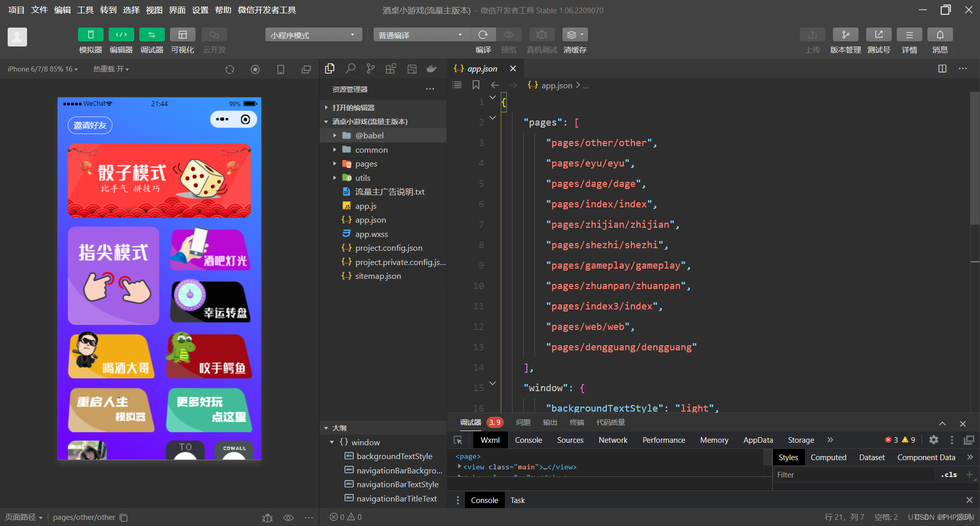Click the simulator stop record icon
The height and width of the screenshot is (526, 980).
pyautogui.click(x=255, y=69)
